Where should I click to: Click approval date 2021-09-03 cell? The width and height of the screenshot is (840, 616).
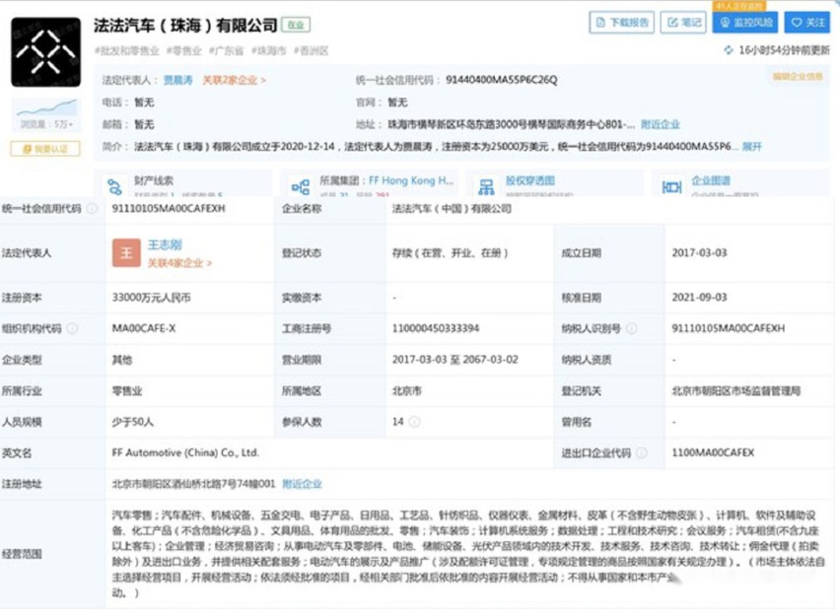(x=700, y=298)
